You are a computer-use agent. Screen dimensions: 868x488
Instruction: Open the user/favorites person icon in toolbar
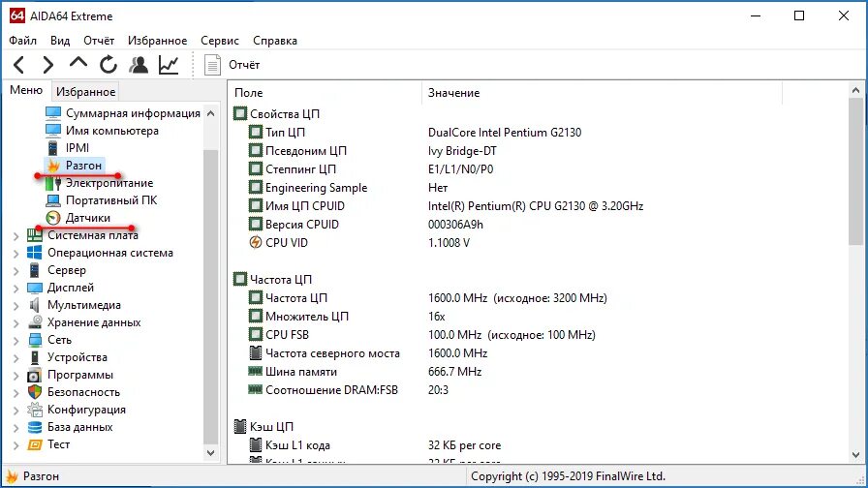tap(139, 65)
